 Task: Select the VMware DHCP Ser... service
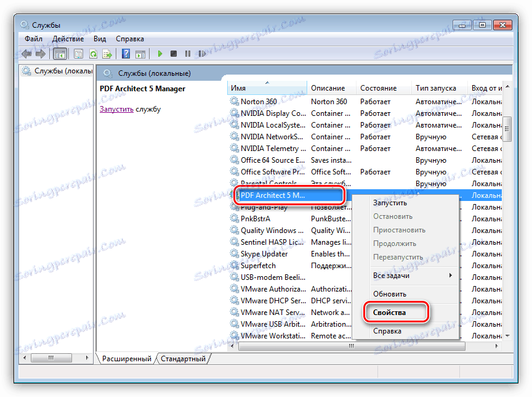pyautogui.click(x=273, y=301)
